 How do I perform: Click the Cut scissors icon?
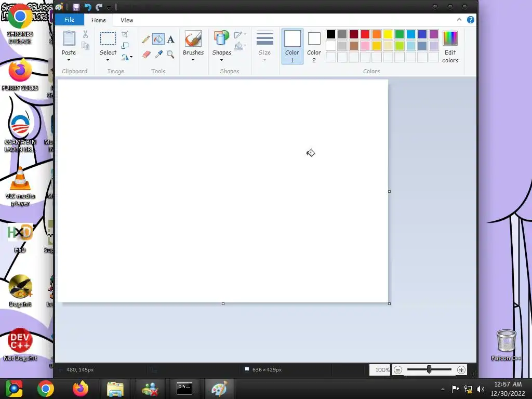(x=85, y=34)
